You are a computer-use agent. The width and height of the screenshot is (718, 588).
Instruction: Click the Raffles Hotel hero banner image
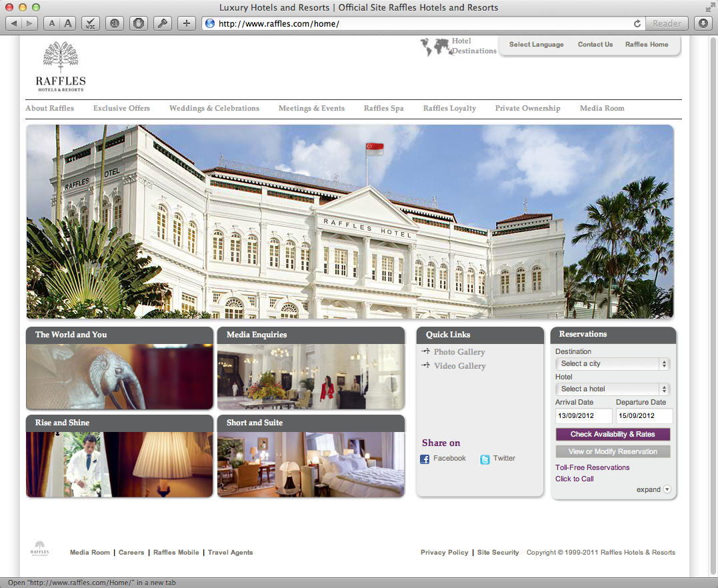(x=350, y=221)
